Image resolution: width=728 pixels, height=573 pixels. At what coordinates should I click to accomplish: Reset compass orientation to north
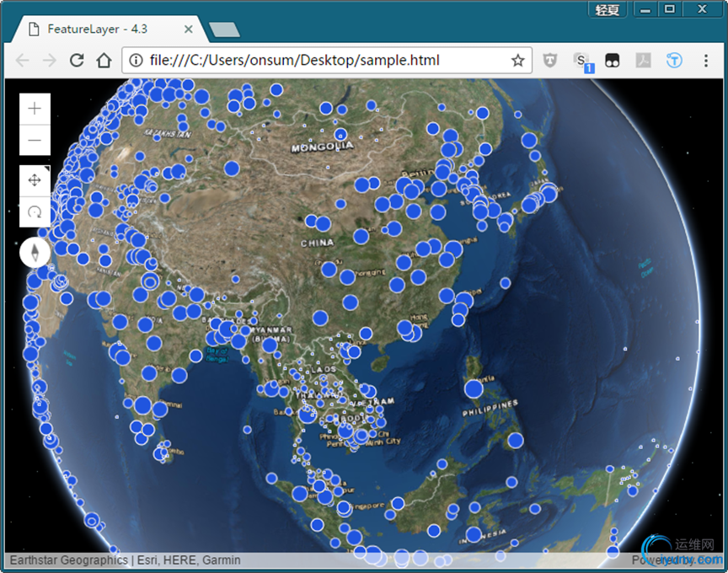pos(35,253)
